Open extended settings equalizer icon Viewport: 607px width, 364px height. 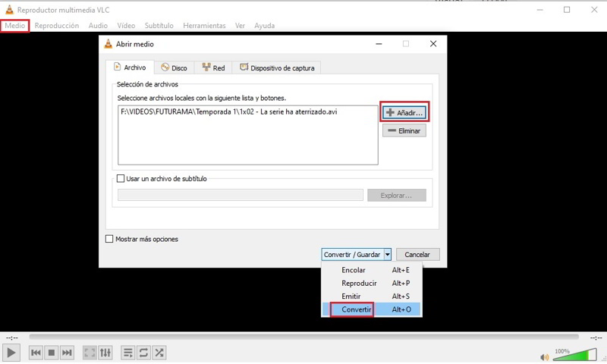point(105,353)
